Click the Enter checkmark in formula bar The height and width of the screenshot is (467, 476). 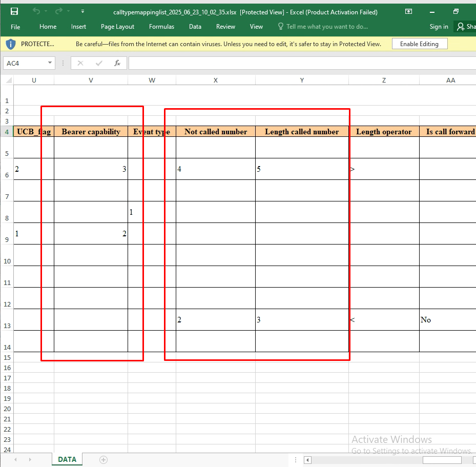99,63
